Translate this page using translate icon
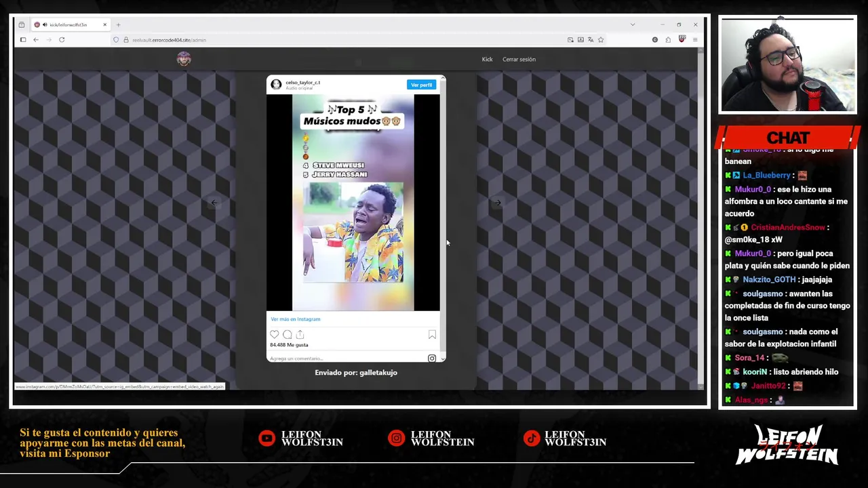Screen dimensions: 868x488 click(591, 40)
